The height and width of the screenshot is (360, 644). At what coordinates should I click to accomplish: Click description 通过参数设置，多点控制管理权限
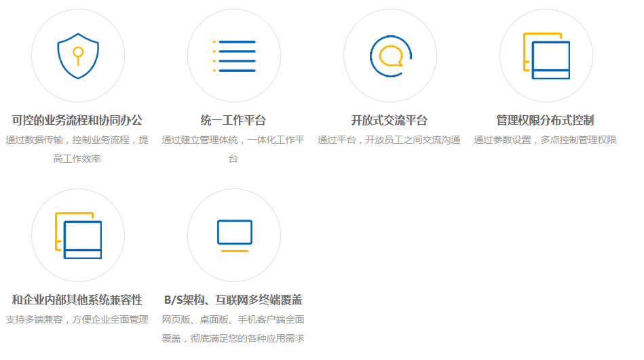(x=545, y=140)
